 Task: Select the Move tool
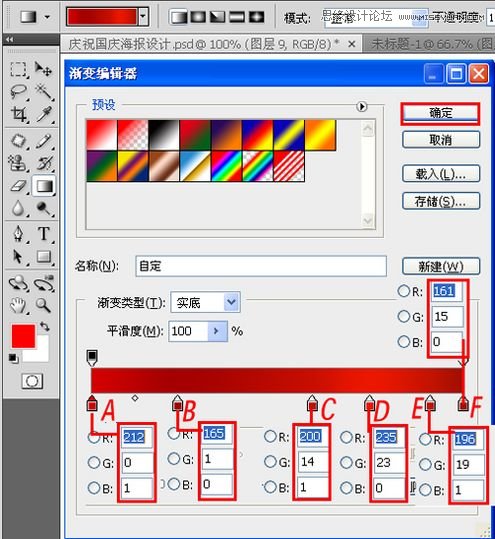pos(43,69)
